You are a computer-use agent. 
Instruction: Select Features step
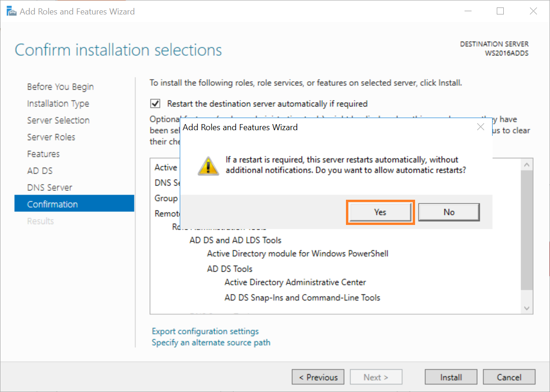coord(43,154)
